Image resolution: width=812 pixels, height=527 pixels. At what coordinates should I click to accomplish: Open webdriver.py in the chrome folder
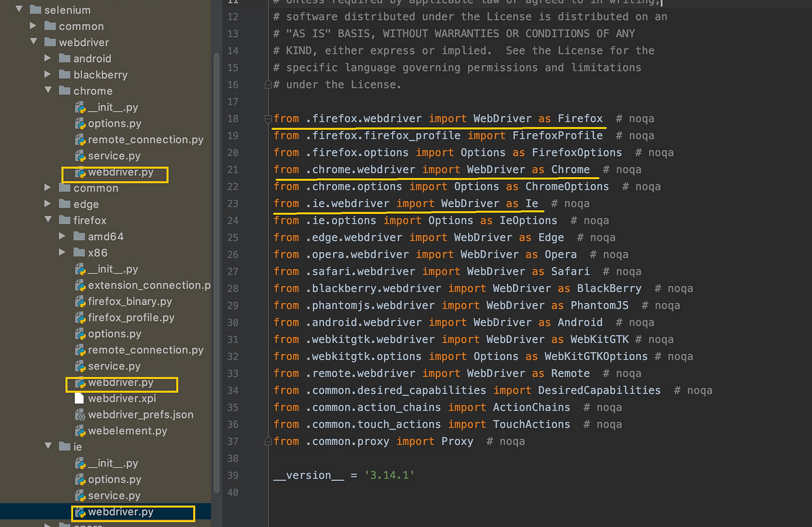pos(121,172)
